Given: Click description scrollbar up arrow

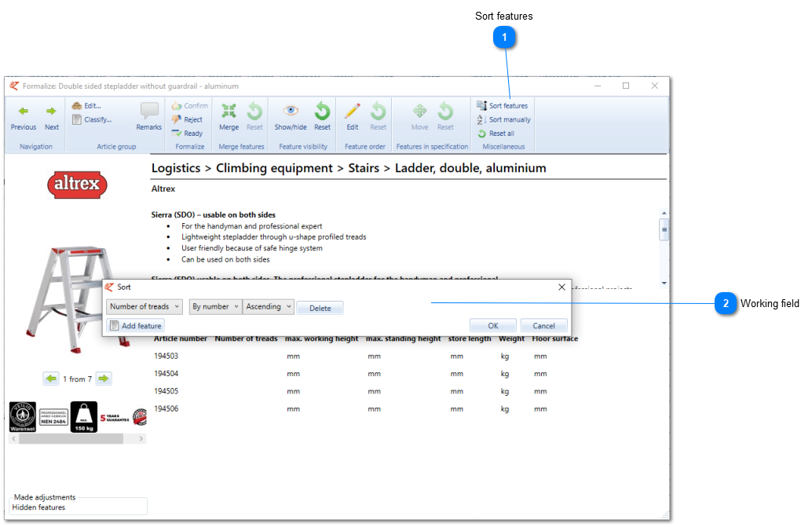Looking at the screenshot, I should (664, 214).
